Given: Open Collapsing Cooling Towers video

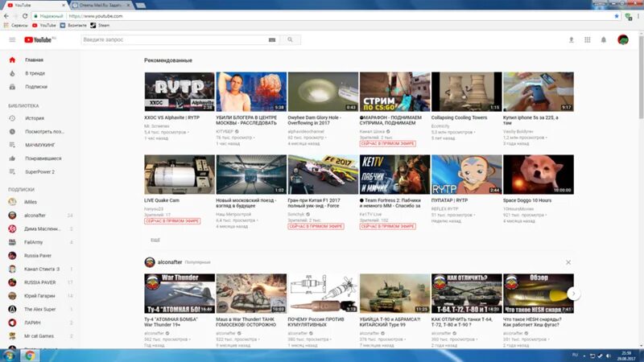Looking at the screenshot, I should pyautogui.click(x=467, y=92).
